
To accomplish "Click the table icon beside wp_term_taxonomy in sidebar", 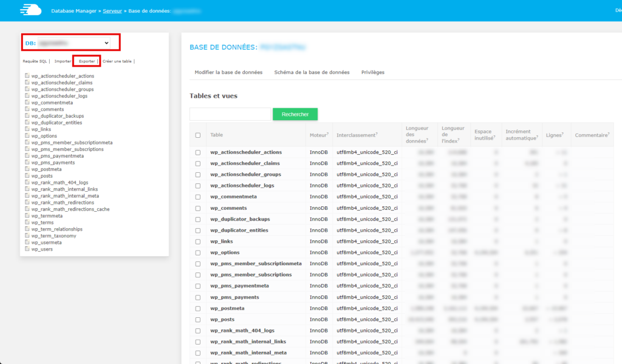I will 27,235.
